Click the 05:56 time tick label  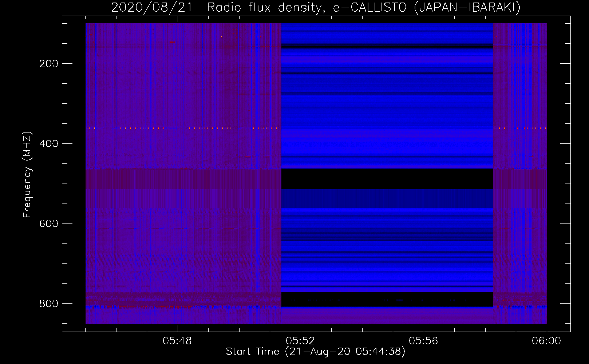click(x=423, y=341)
